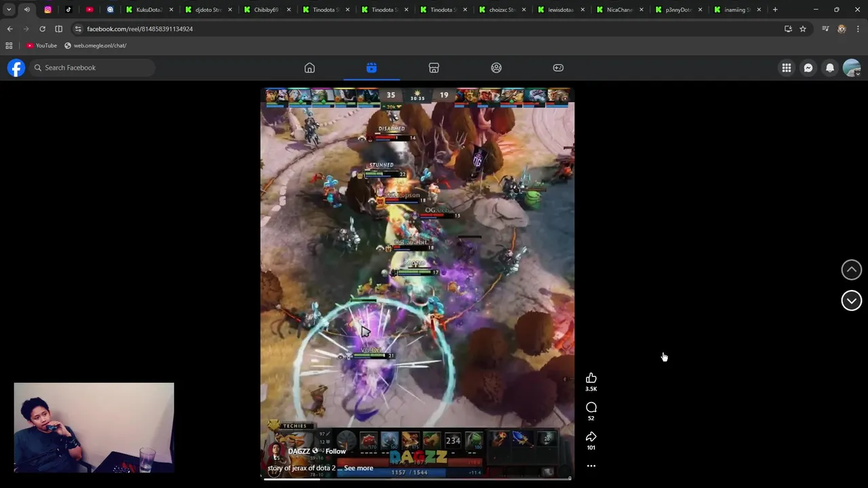Select the facebook.com/reel address bar

(x=140, y=29)
